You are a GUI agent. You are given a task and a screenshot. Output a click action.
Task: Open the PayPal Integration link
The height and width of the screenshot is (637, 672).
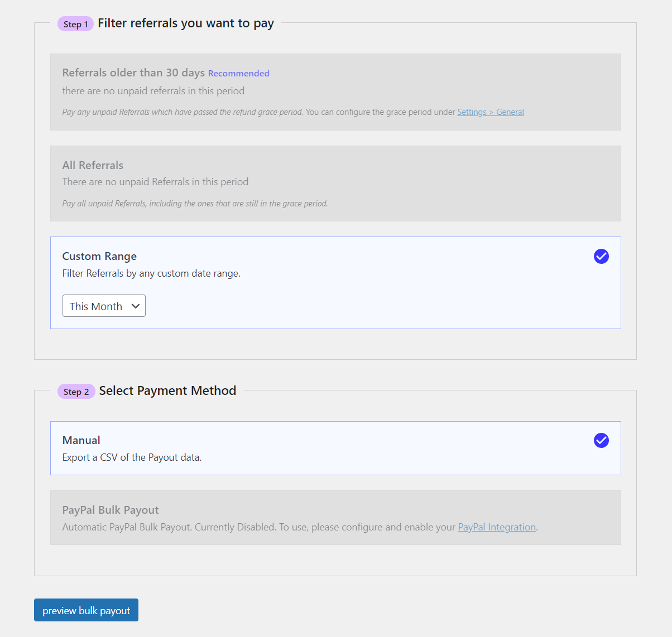tap(497, 527)
